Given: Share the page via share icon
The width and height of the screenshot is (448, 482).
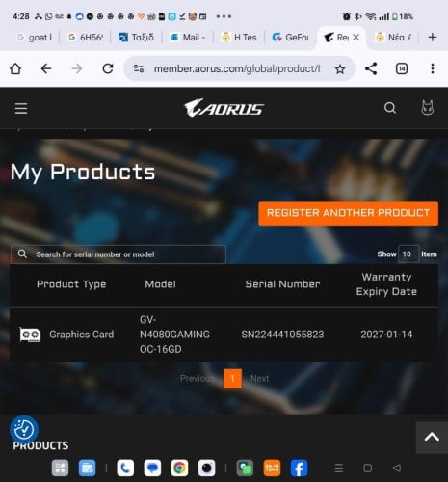Looking at the screenshot, I should click(x=371, y=68).
